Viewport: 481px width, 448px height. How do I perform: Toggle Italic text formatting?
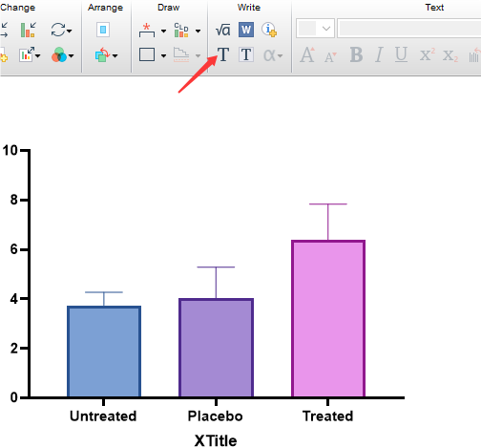[379, 54]
